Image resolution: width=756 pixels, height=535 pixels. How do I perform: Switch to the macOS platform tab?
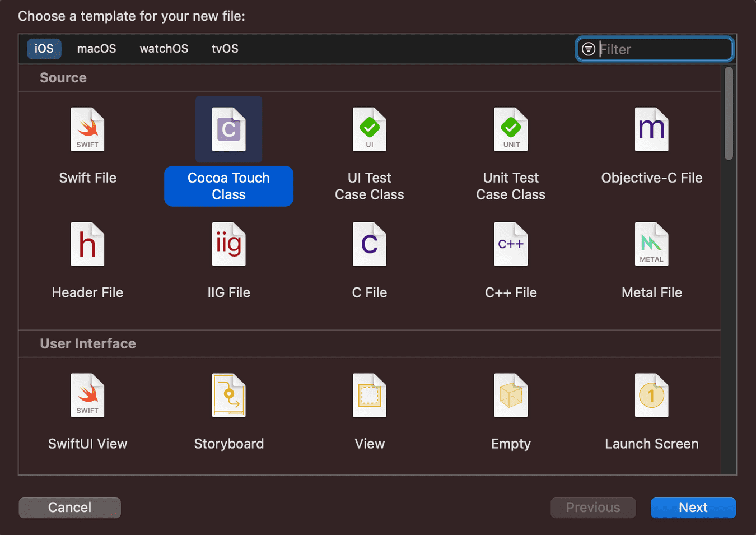[96, 49]
